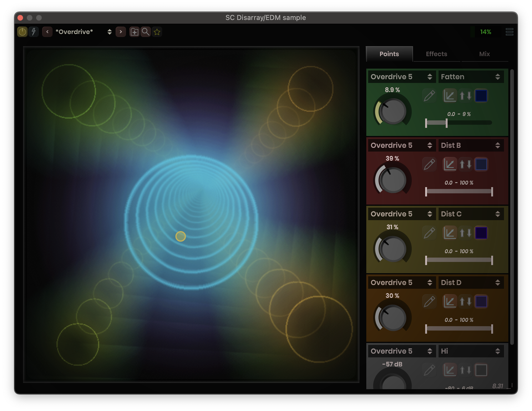Click the up-down arrows icon for Dist D
Screen dimensions: 532x411
click(466, 302)
